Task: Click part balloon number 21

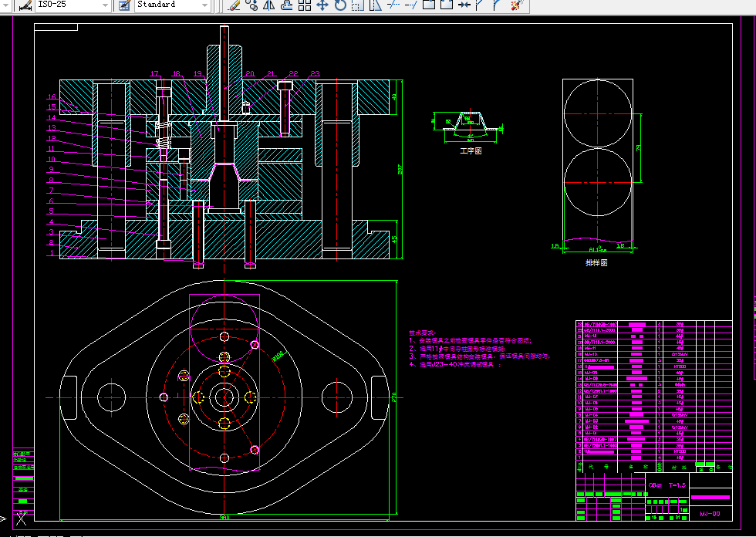Action: coord(271,74)
